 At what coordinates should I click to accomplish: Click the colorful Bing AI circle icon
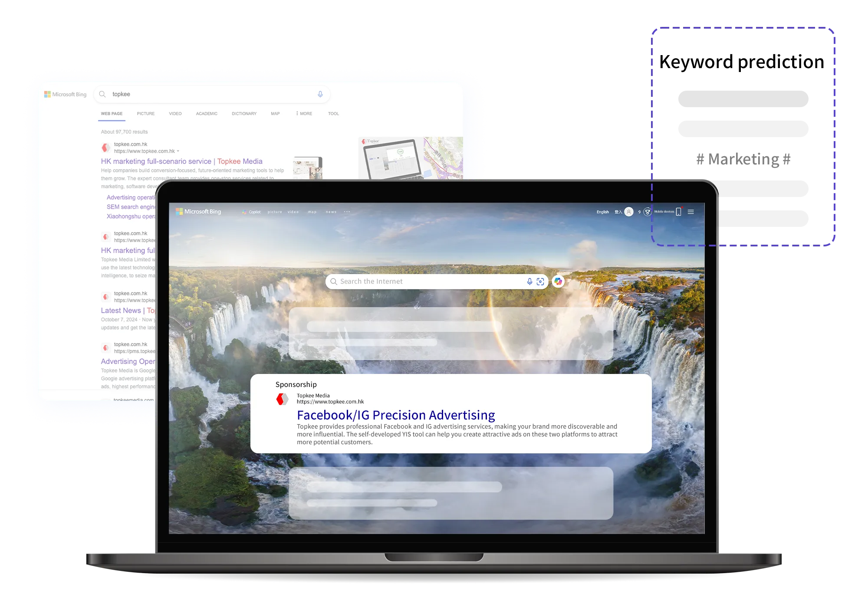559,281
